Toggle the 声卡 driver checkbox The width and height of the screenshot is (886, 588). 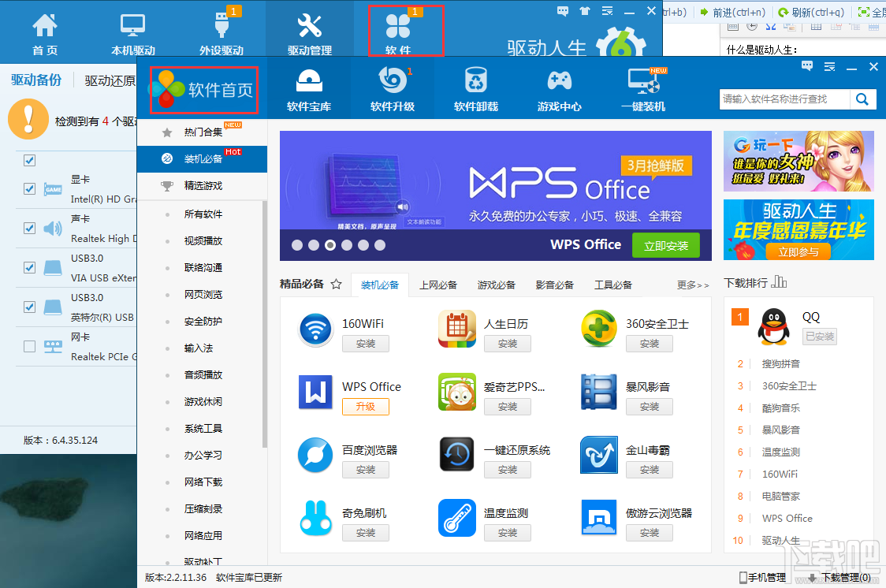click(x=29, y=229)
